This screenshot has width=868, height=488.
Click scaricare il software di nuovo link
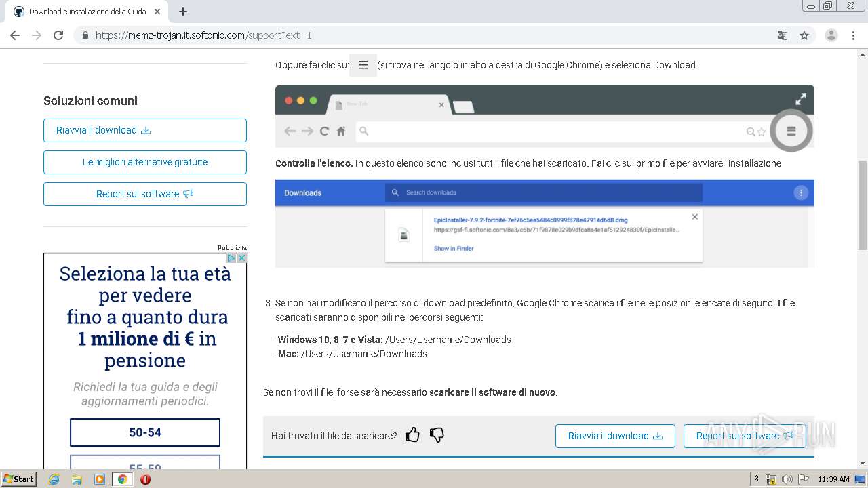(x=493, y=392)
